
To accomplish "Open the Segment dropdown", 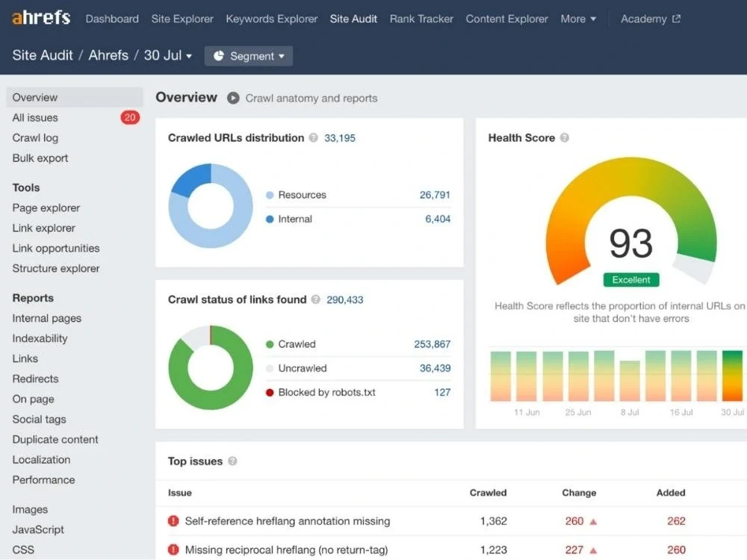I will click(249, 56).
